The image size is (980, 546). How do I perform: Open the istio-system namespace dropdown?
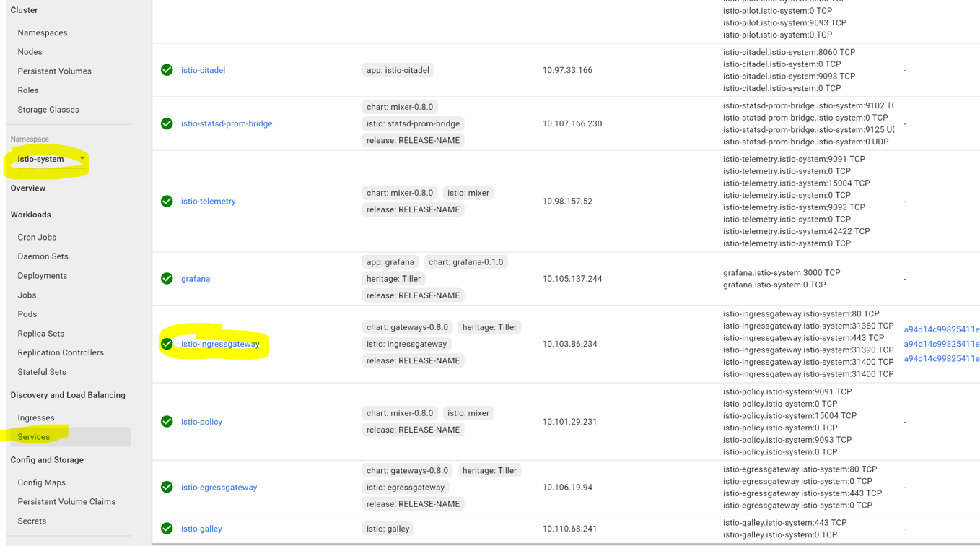(49, 159)
